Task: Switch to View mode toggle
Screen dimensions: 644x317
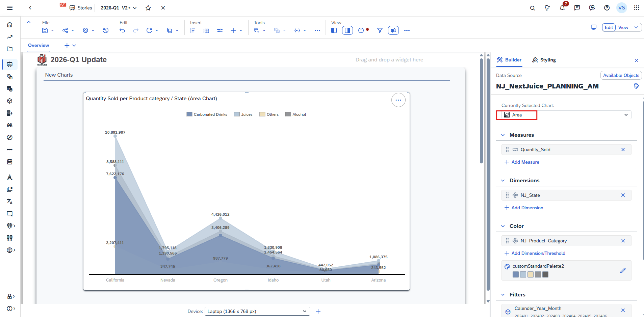Action: click(623, 27)
